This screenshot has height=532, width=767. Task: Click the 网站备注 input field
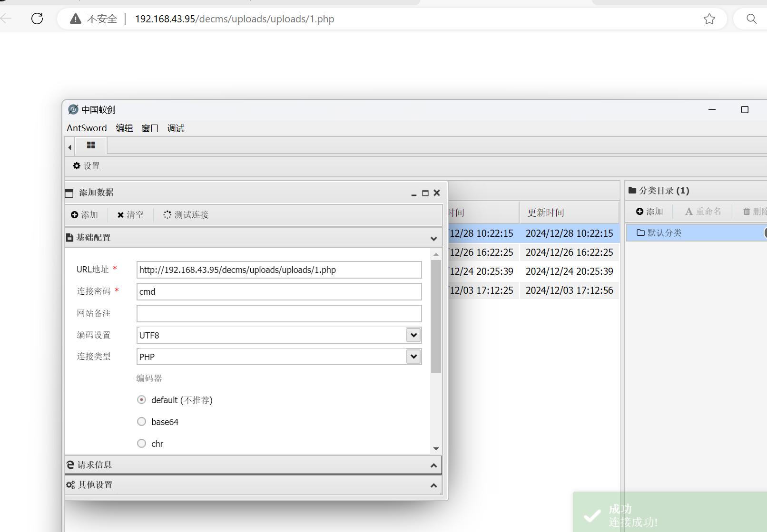point(279,313)
